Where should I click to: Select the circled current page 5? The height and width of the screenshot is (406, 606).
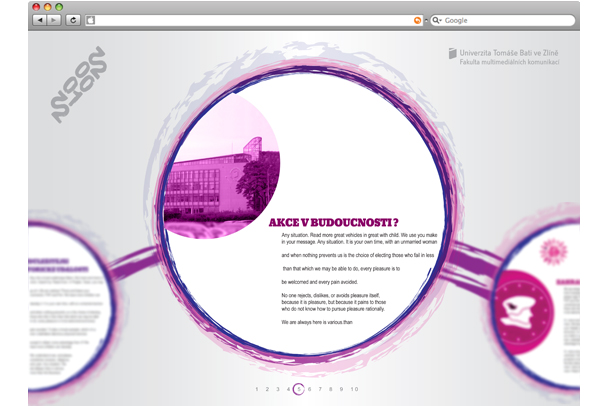click(x=299, y=388)
